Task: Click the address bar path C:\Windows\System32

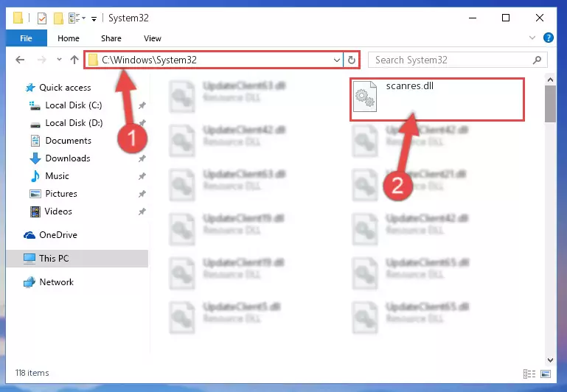Action: pyautogui.click(x=149, y=60)
